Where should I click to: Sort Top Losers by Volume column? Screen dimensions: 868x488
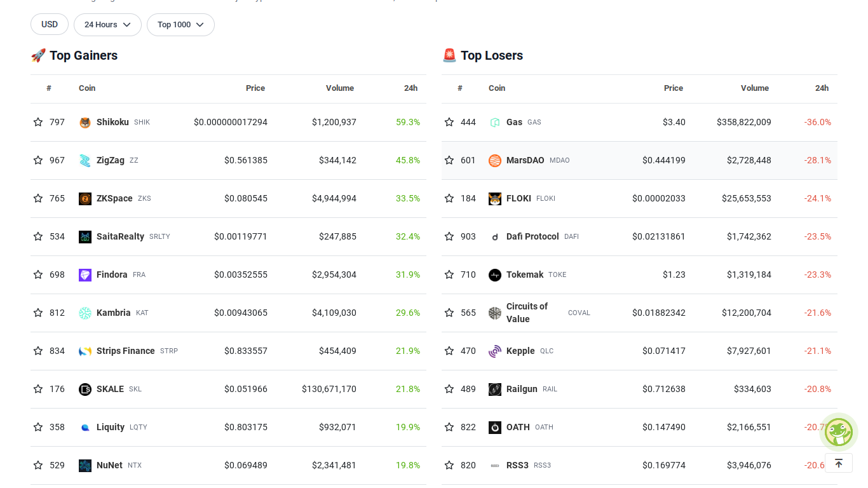coord(755,88)
